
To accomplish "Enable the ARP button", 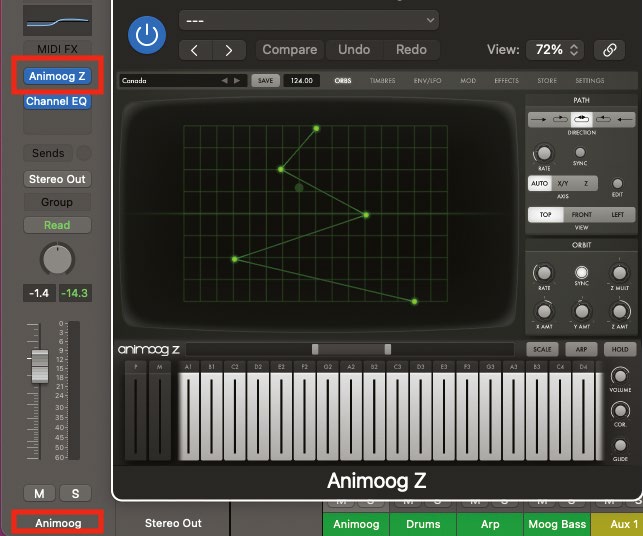I will [x=581, y=349].
